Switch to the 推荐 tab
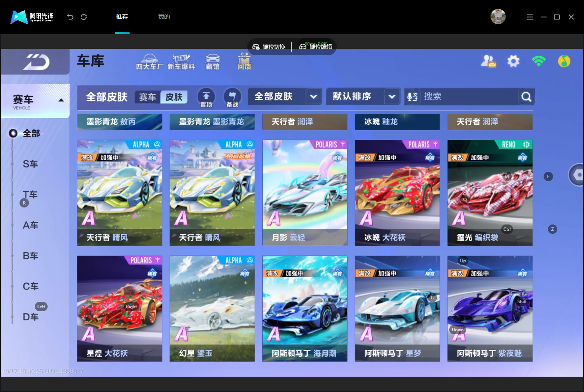Viewport: 584px width, 392px height. 122,17
